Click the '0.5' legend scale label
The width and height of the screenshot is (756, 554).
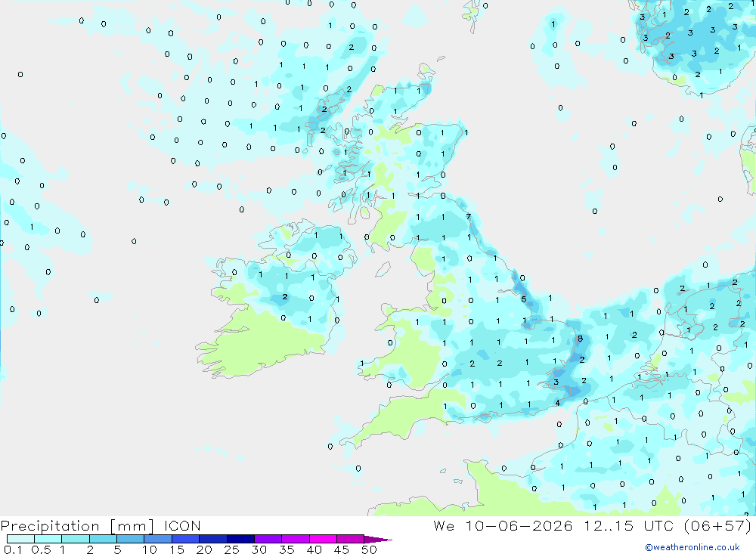pyautogui.click(x=41, y=549)
